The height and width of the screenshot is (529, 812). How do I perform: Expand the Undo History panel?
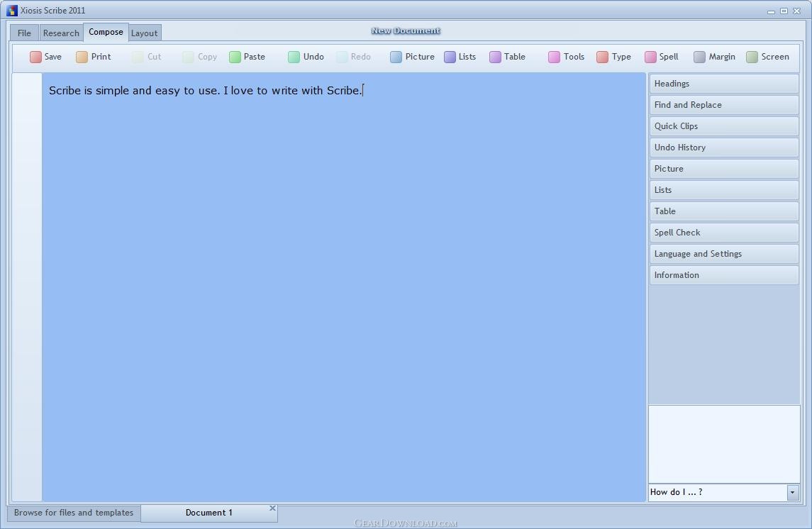[x=723, y=147]
